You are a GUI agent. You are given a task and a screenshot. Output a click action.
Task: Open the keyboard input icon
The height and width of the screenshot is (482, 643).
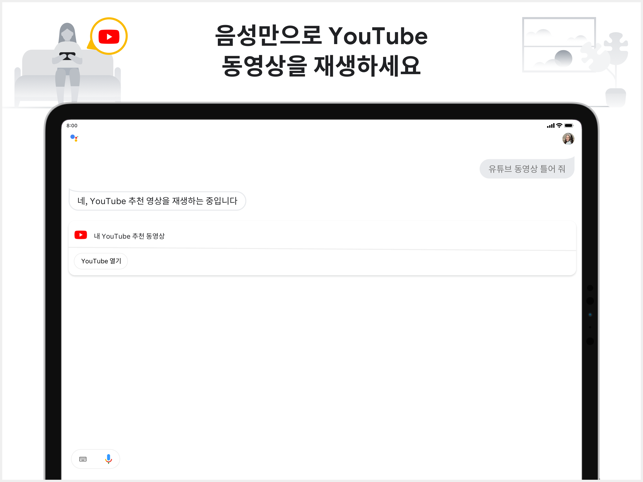coord(83,459)
